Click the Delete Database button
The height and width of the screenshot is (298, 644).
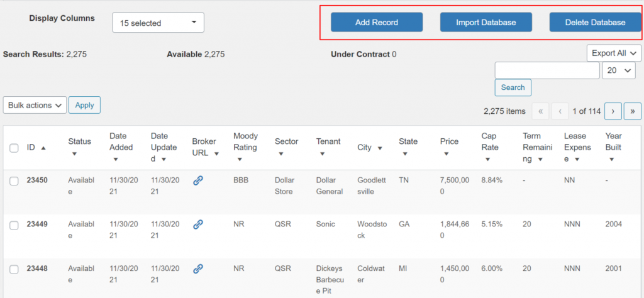click(595, 22)
